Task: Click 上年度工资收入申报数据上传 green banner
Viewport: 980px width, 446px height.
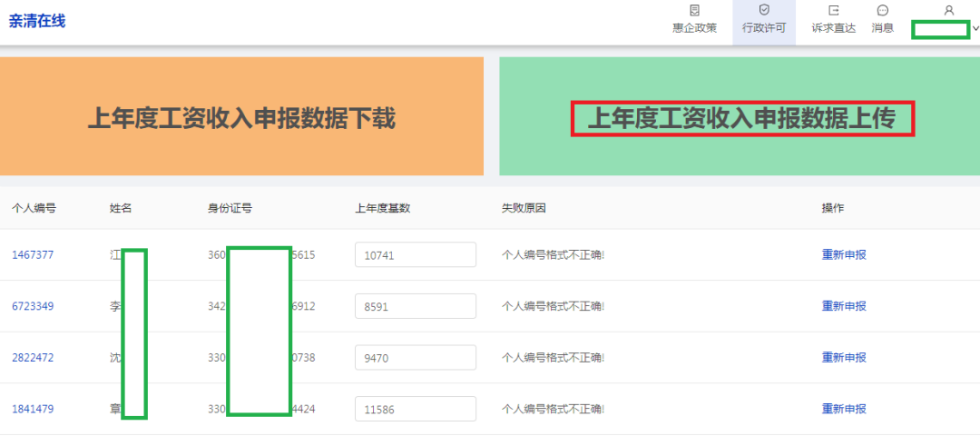Action: tap(741, 118)
